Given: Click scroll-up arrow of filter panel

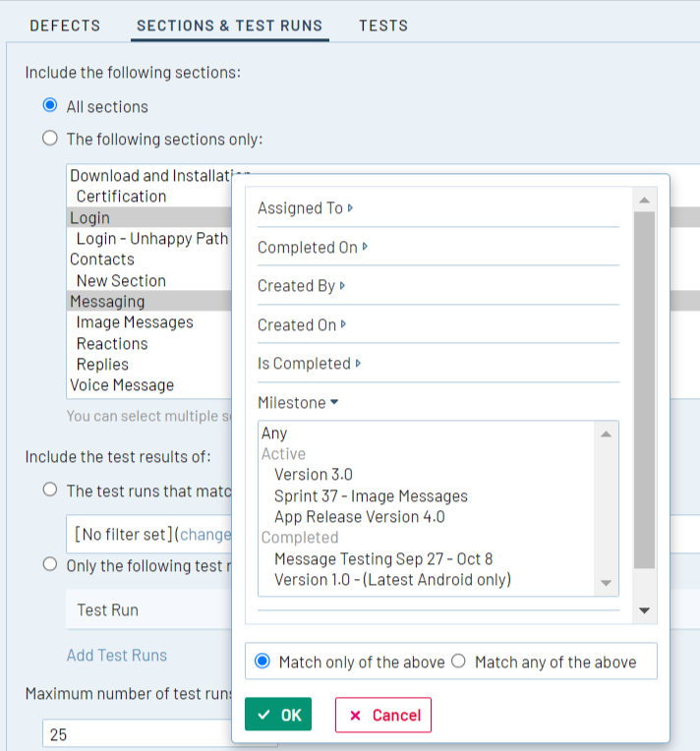Looking at the screenshot, I should click(644, 201).
